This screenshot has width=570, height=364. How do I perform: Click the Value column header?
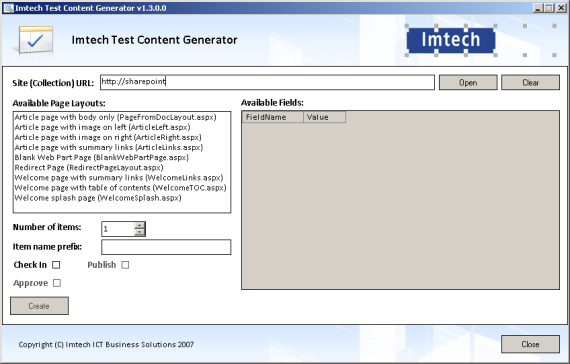point(325,117)
